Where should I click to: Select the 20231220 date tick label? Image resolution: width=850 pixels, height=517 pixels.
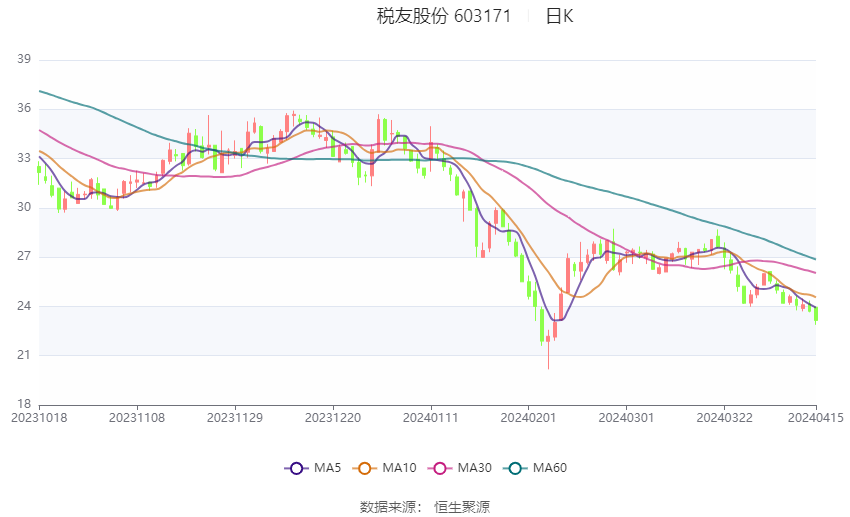pos(333,418)
